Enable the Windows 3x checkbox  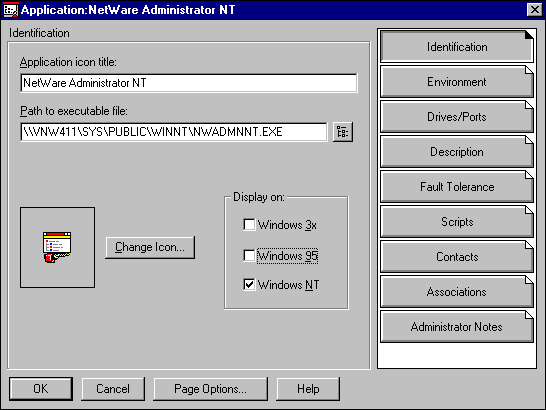pyautogui.click(x=249, y=225)
